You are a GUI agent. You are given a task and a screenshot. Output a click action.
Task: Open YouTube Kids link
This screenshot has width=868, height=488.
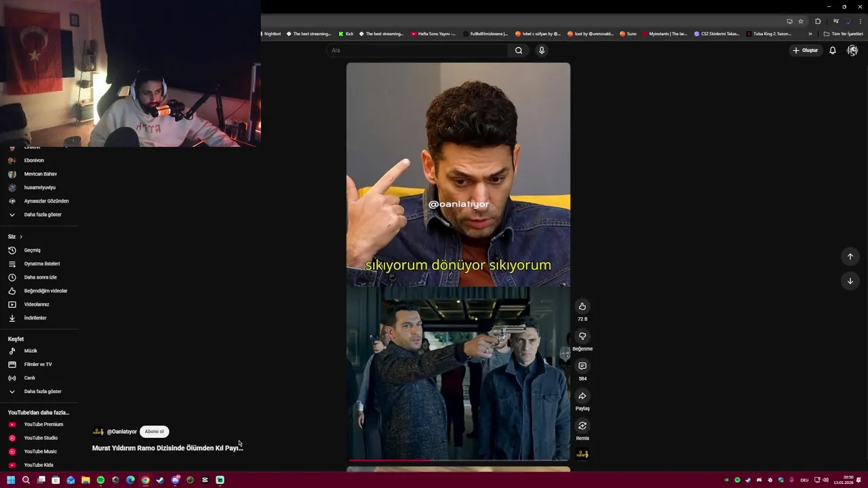pos(39,465)
